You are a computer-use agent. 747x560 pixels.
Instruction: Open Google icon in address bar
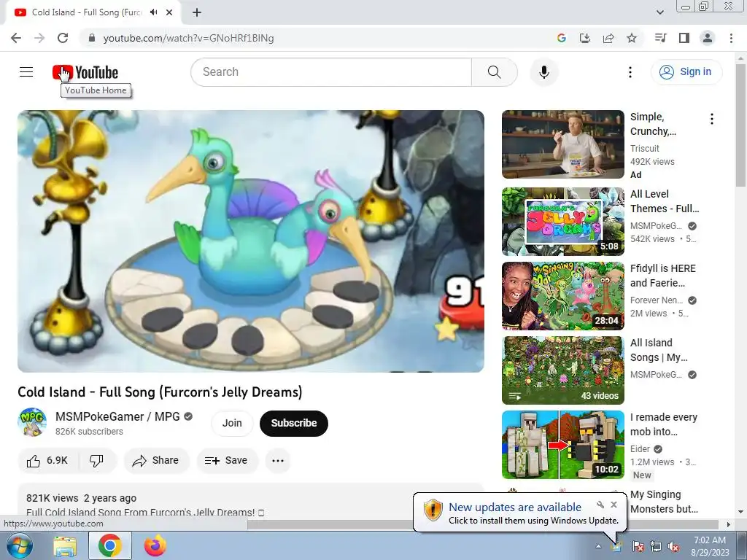click(x=562, y=38)
